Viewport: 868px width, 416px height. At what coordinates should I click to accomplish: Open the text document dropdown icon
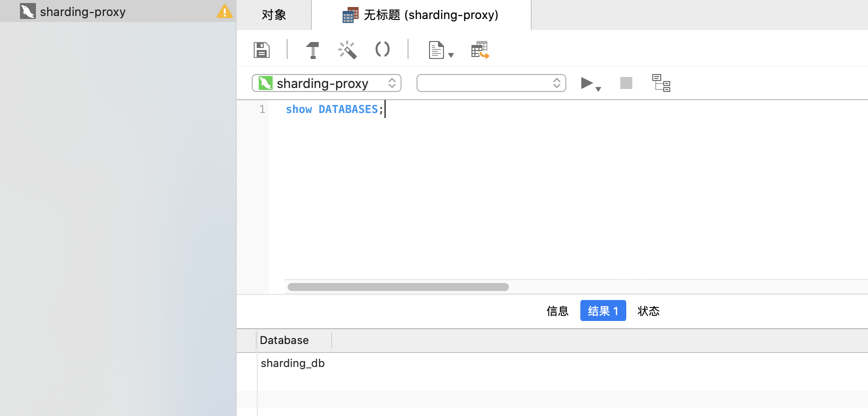pyautogui.click(x=440, y=50)
